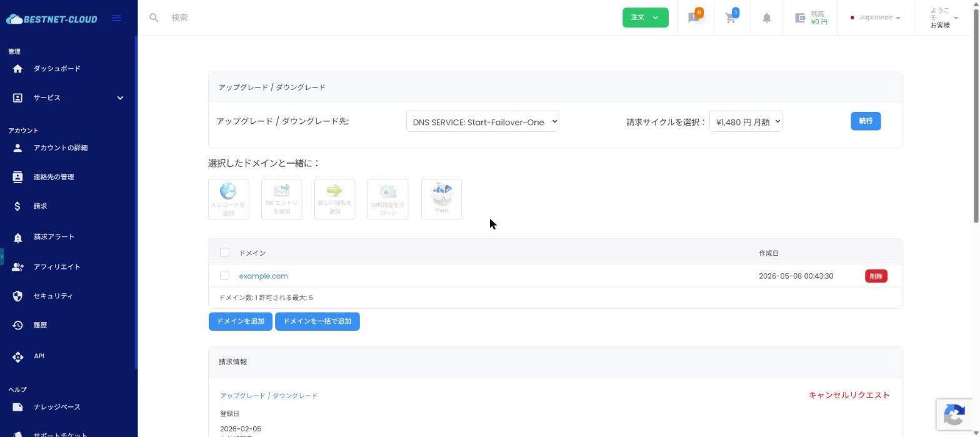
Task: Click the BESTNET-CLOUD logo
Action: [51, 19]
